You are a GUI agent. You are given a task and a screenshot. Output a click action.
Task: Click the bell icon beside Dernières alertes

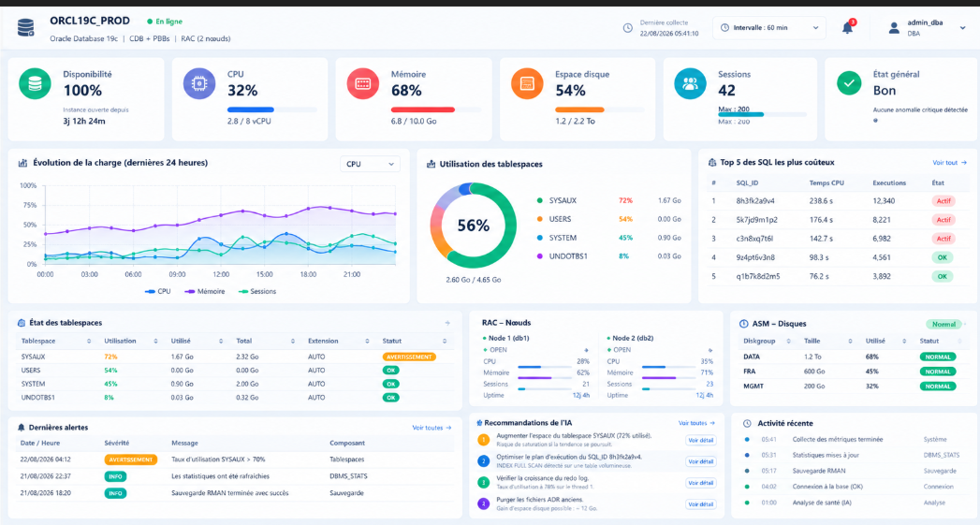click(22, 428)
